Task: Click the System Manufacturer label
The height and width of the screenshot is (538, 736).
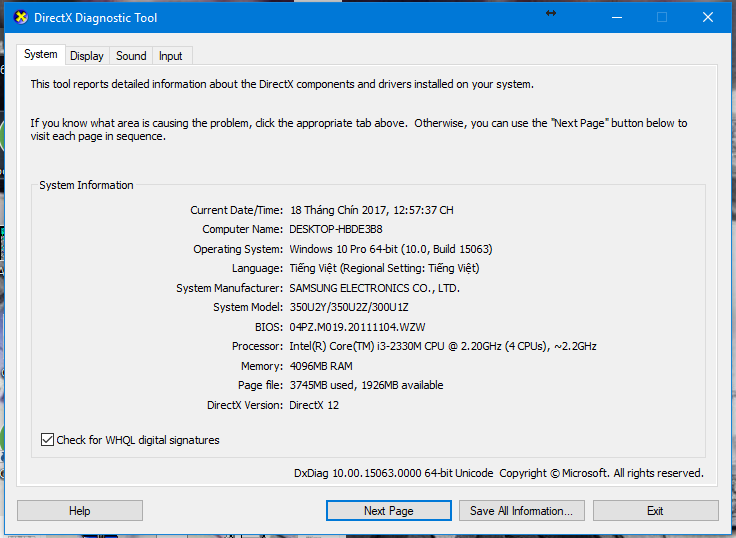Action: pos(230,288)
